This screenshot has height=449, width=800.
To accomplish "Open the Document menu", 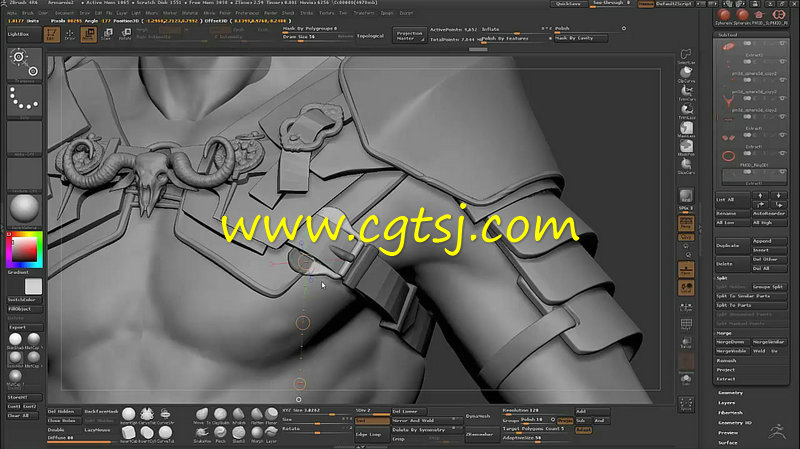I will point(64,13).
